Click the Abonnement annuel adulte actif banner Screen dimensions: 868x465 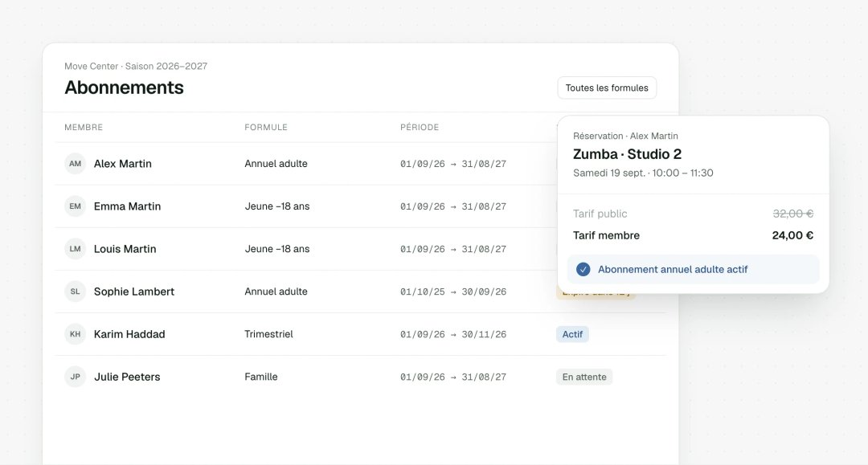(693, 269)
